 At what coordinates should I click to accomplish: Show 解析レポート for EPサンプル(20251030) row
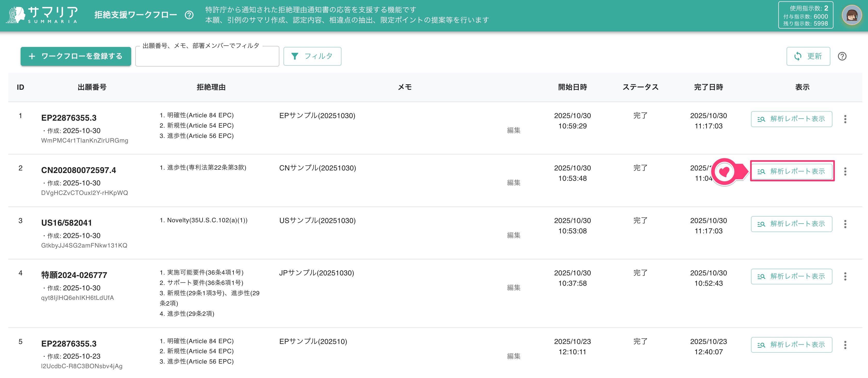pos(791,119)
